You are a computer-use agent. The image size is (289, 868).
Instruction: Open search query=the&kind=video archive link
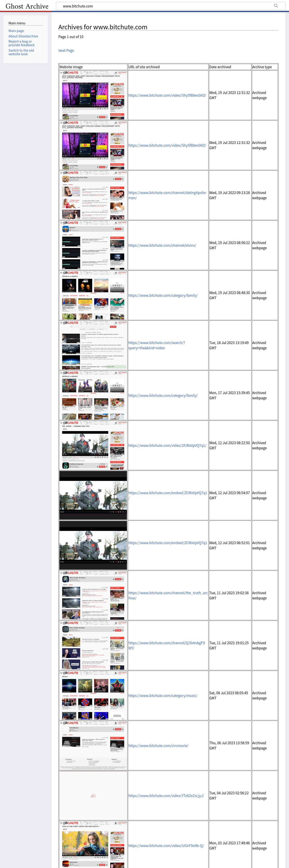tap(157, 345)
